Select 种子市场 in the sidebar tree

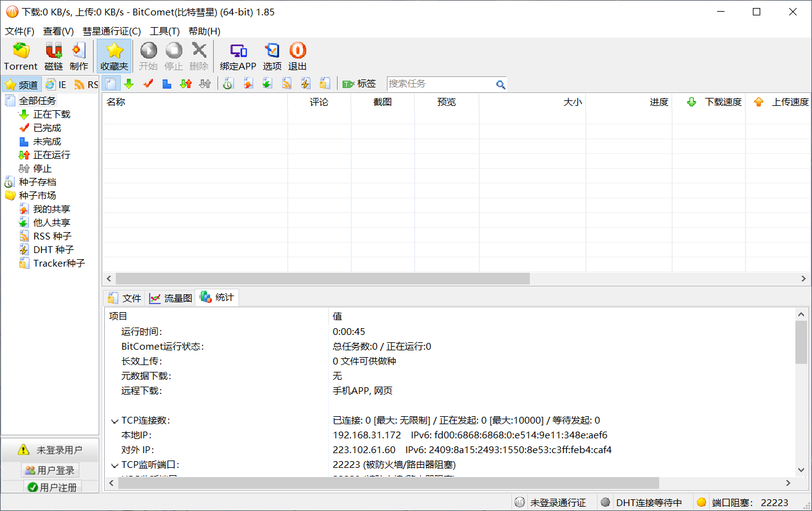[38, 195]
